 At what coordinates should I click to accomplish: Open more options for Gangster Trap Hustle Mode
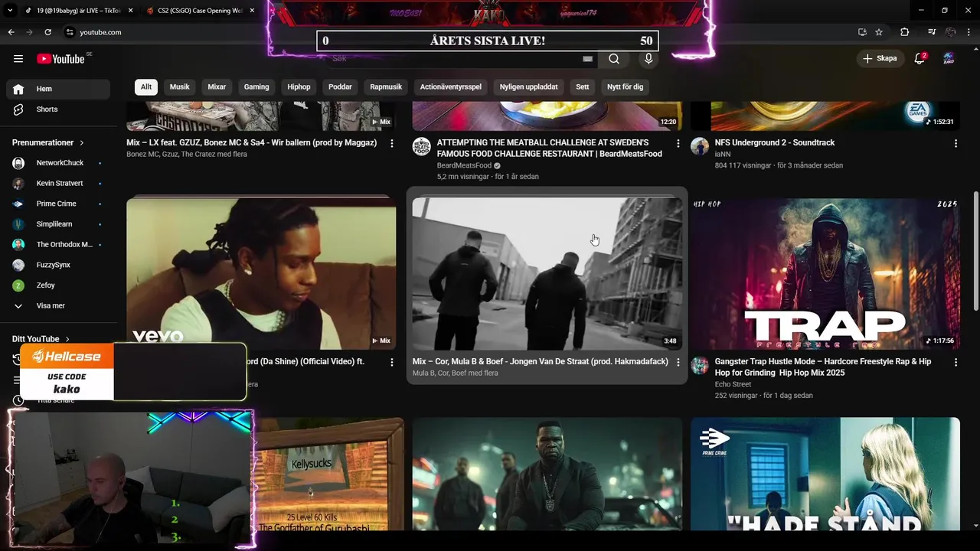point(955,362)
